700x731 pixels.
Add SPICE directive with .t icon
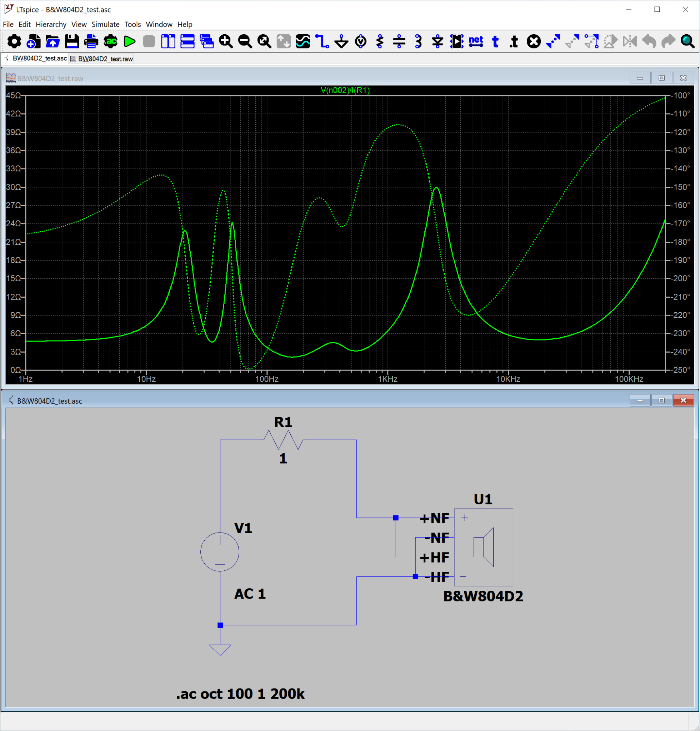tap(514, 41)
